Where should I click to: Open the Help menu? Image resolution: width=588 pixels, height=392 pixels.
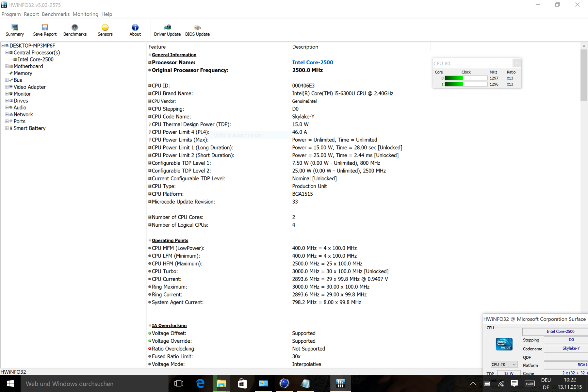tap(106, 14)
